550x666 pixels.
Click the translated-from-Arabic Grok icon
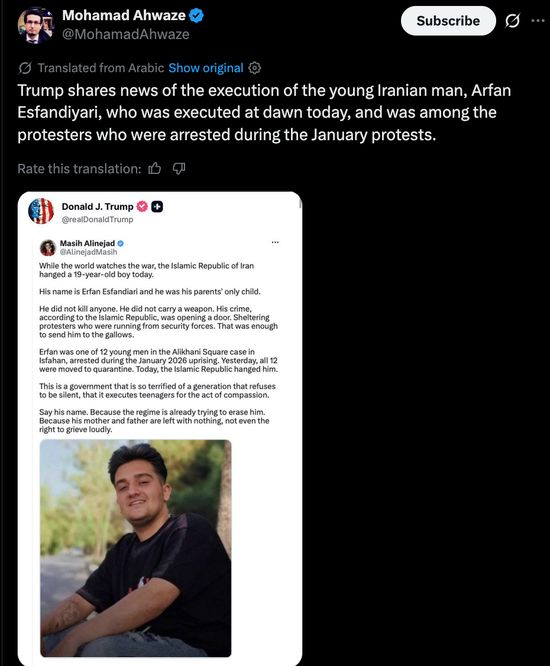point(25,68)
